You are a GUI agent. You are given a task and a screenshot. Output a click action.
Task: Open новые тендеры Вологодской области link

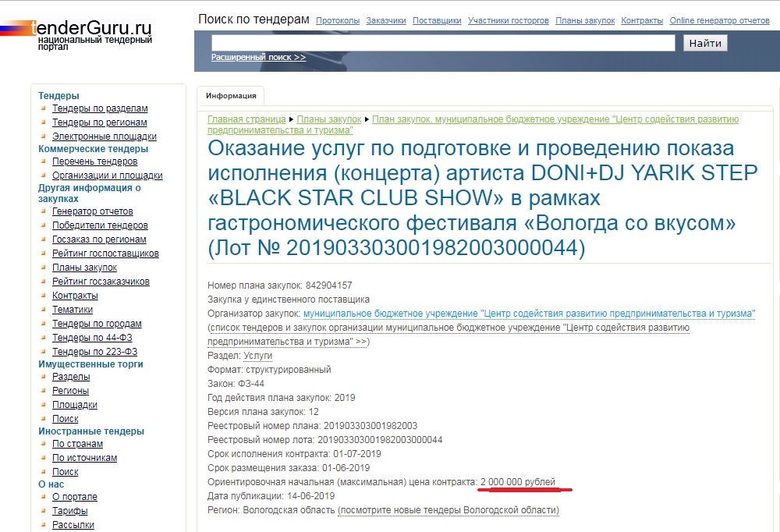click(448, 510)
